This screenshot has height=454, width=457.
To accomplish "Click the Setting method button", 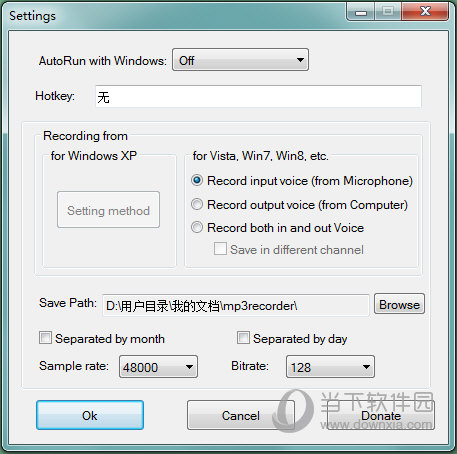I will point(108,210).
